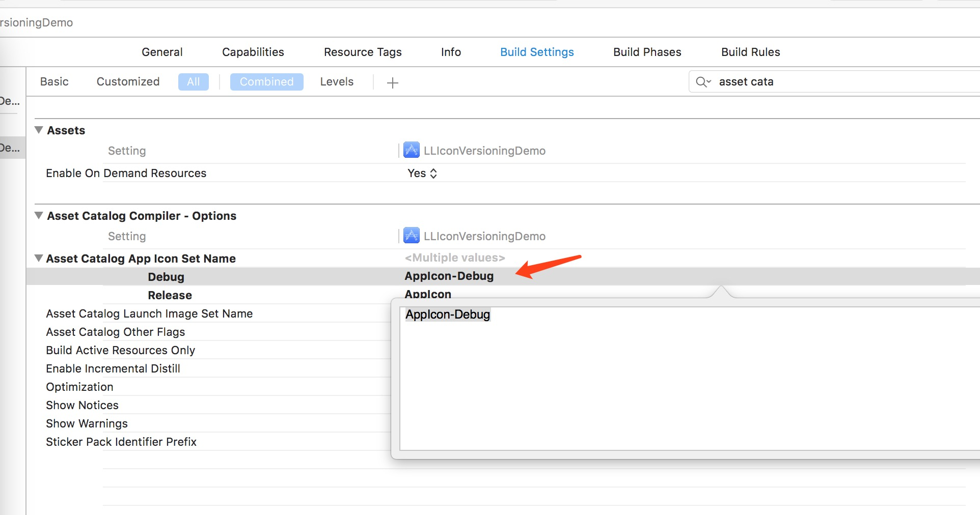Select Asset Catalog Other Flags setting
980x515 pixels.
tap(116, 332)
